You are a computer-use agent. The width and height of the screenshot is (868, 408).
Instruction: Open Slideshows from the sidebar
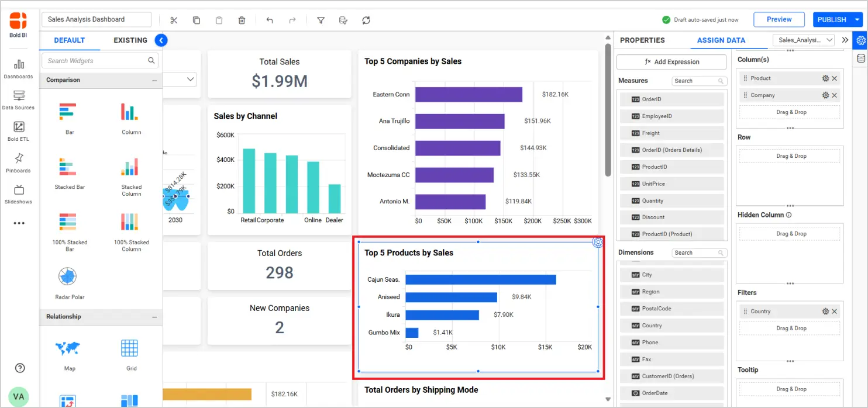(19, 194)
